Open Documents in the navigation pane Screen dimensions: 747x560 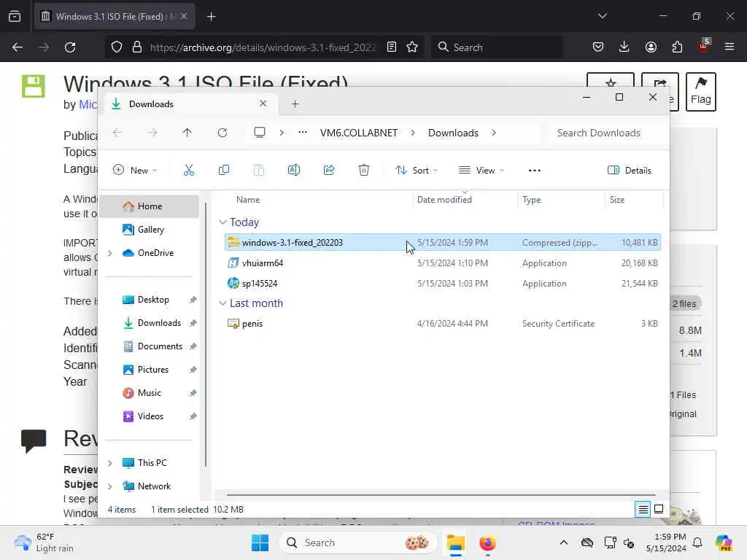click(160, 346)
